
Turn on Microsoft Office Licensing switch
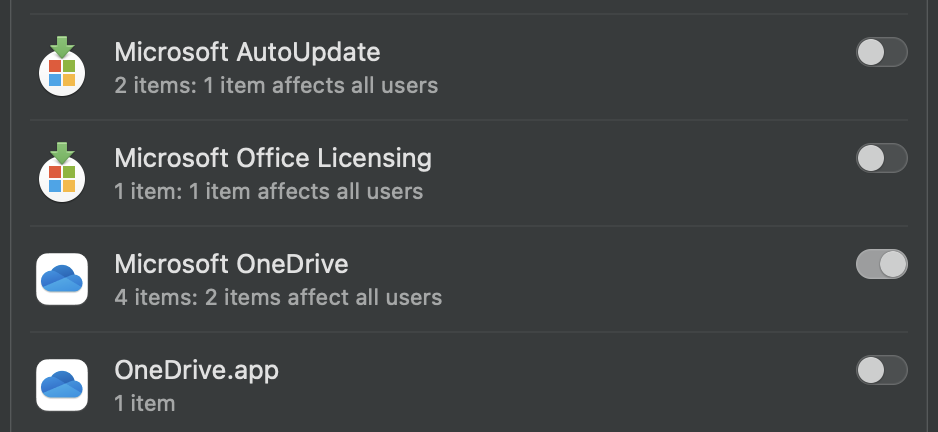[881, 158]
